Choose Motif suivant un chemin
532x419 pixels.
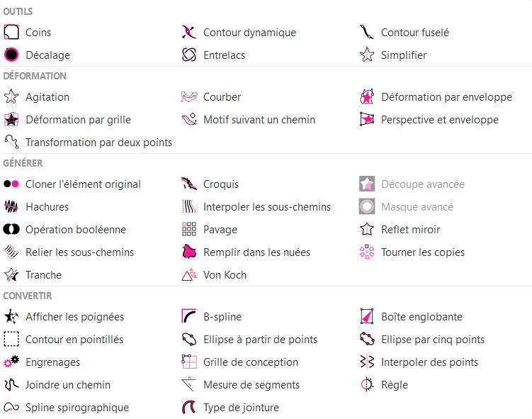tap(259, 120)
